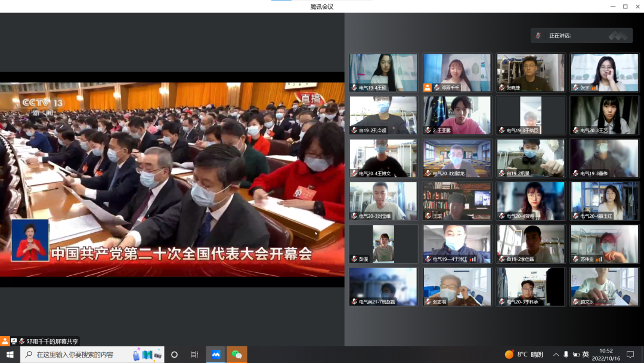Image resolution: width=644 pixels, height=363 pixels.
Task: Click the host icon on 邓雨千千's tile
Action: [428, 87]
